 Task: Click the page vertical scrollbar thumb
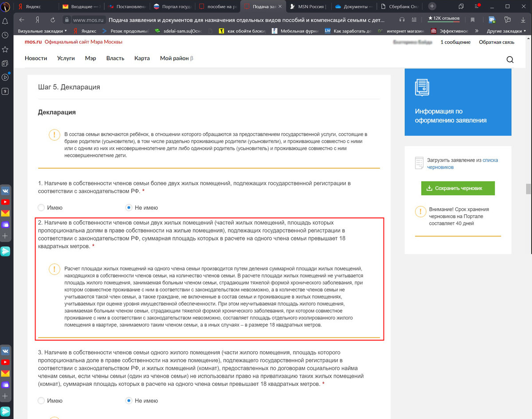(528, 189)
